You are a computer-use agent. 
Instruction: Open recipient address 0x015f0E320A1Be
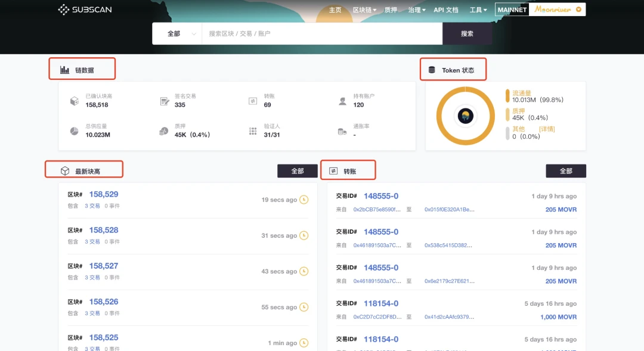tap(450, 209)
